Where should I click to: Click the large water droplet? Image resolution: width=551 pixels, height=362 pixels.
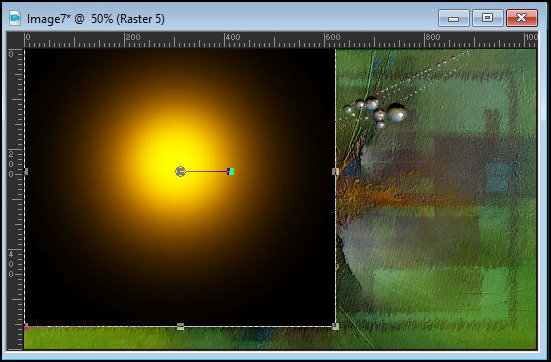click(x=396, y=112)
